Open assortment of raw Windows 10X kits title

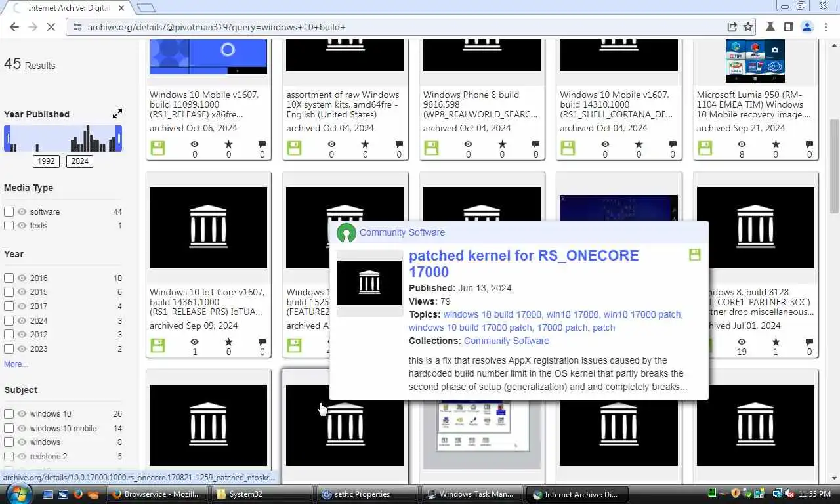point(343,104)
